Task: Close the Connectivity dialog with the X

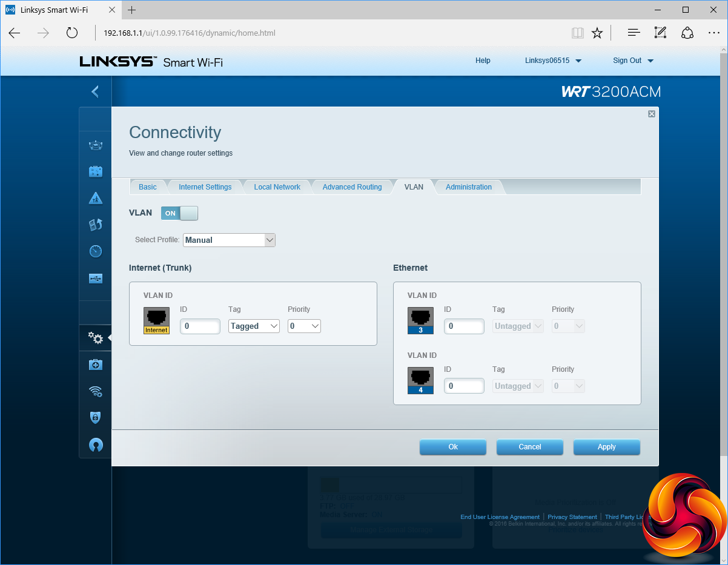Action: pyautogui.click(x=652, y=114)
